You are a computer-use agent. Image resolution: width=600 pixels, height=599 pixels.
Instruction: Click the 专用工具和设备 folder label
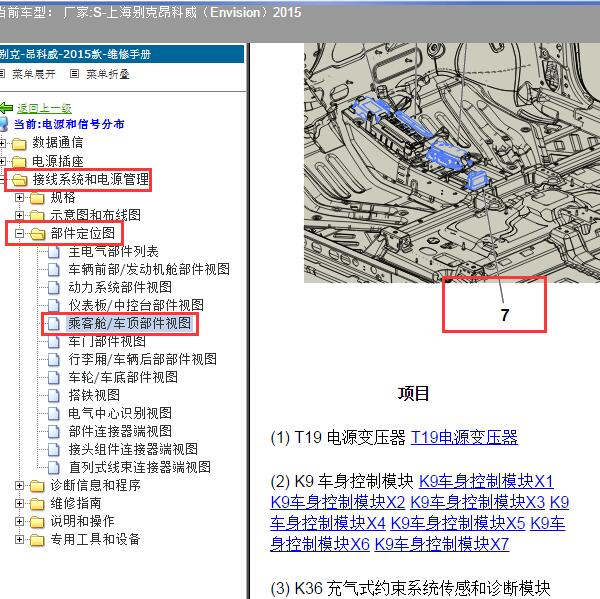click(95, 539)
